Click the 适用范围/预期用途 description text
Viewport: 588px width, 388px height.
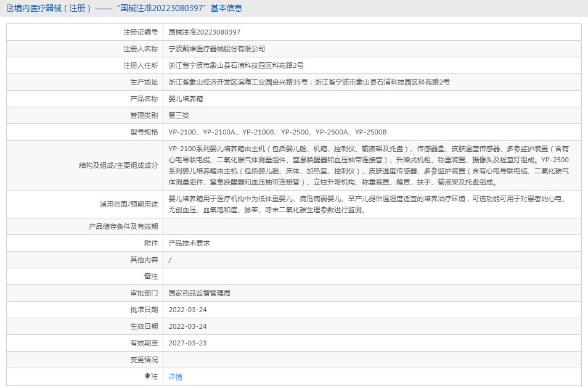click(369, 204)
